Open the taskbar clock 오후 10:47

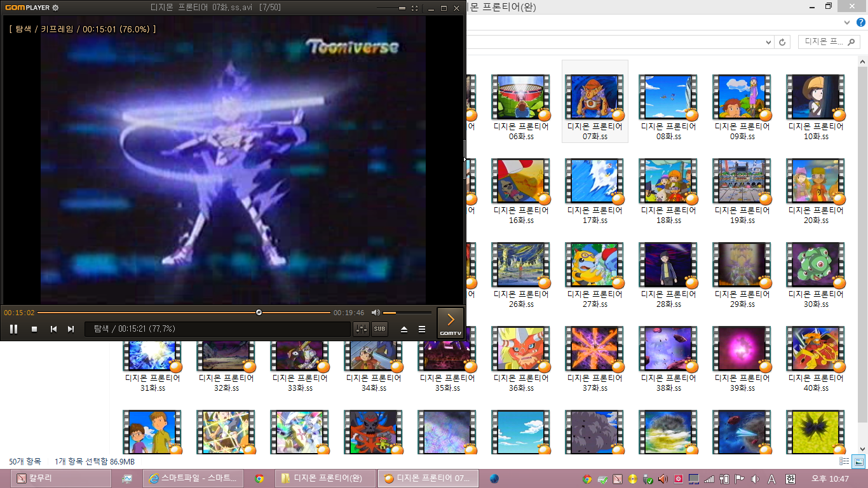[x=830, y=478]
